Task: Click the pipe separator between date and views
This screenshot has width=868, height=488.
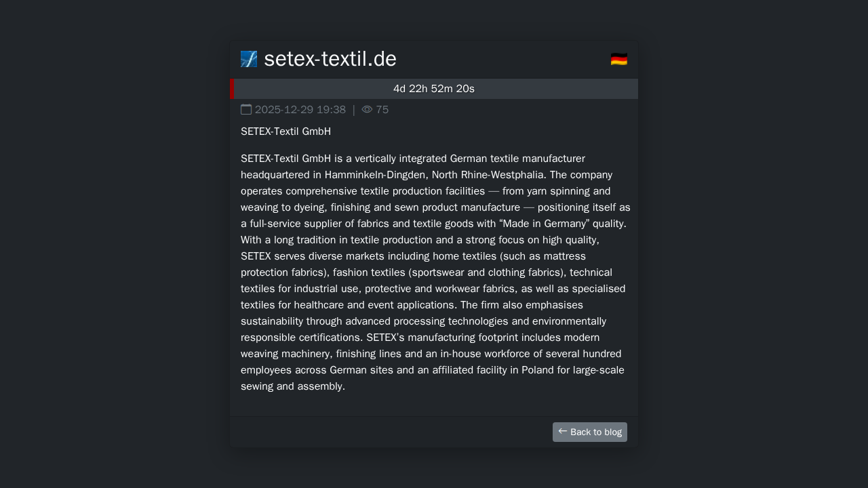Action: click(x=354, y=110)
